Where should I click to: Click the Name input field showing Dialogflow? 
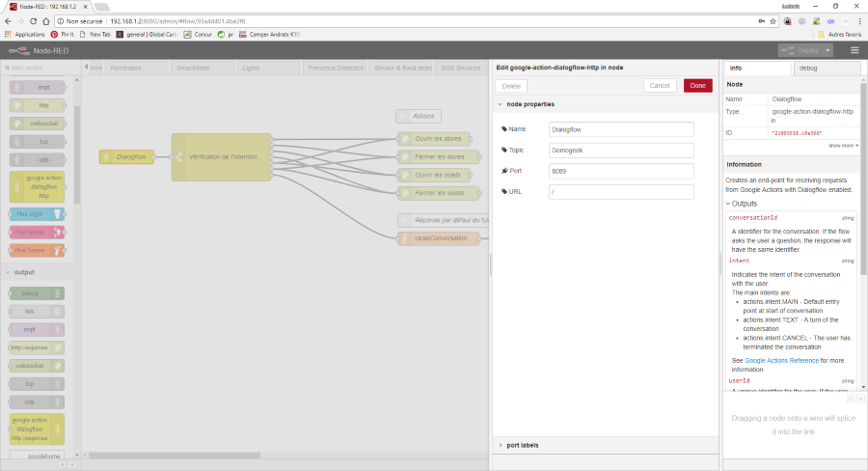coord(621,129)
